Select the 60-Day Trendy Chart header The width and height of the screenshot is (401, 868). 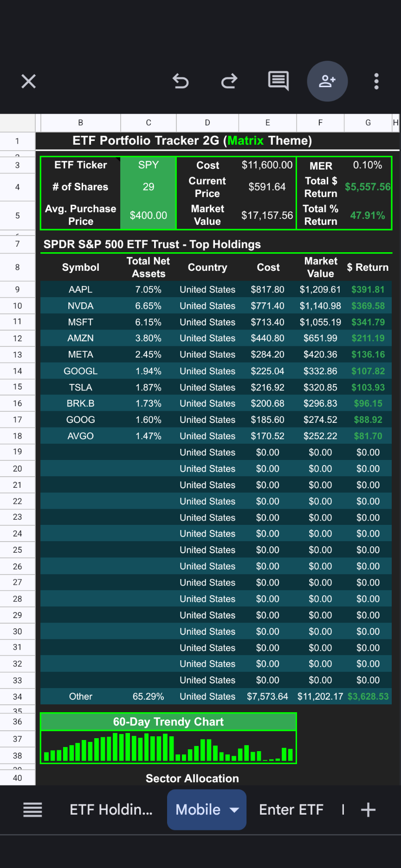click(168, 721)
